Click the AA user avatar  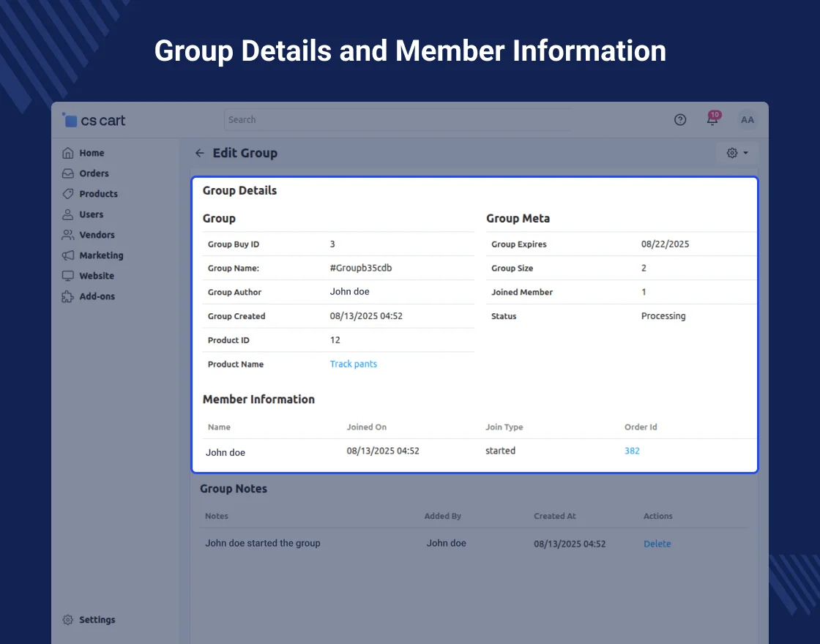(x=747, y=120)
